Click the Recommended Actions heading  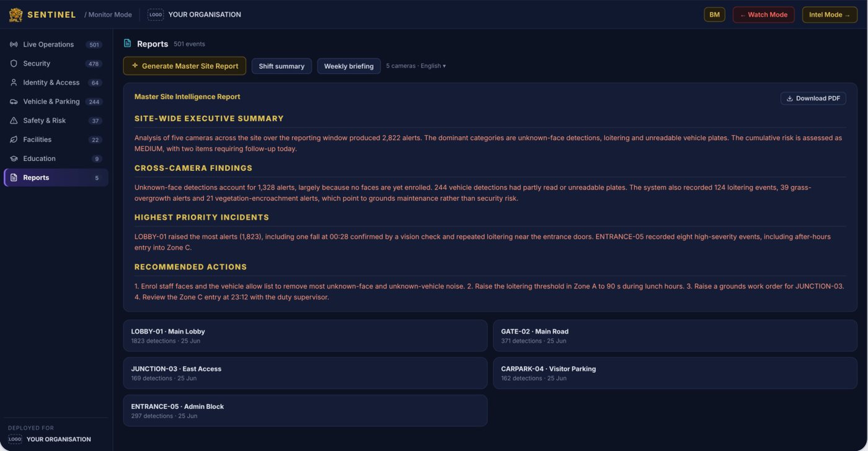point(191,267)
